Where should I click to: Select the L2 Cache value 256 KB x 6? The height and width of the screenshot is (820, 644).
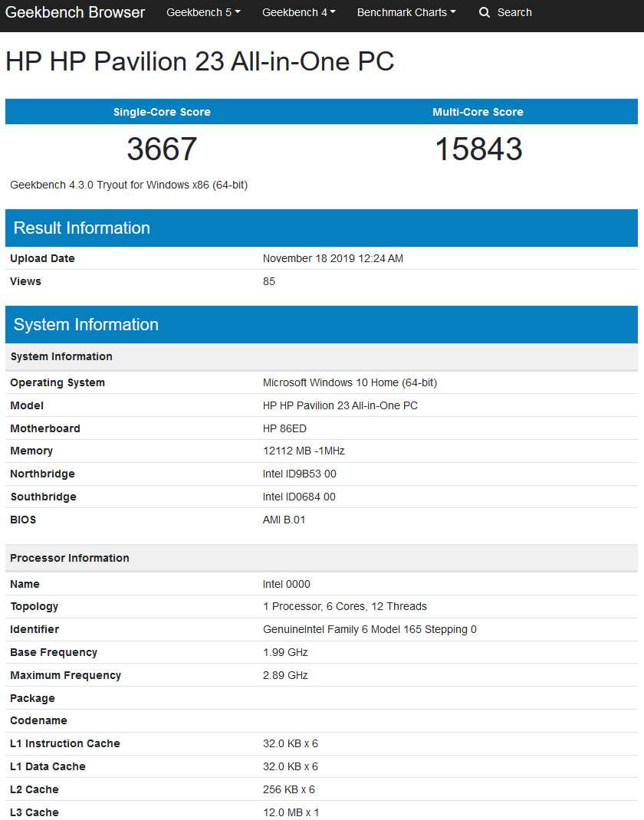(x=289, y=789)
